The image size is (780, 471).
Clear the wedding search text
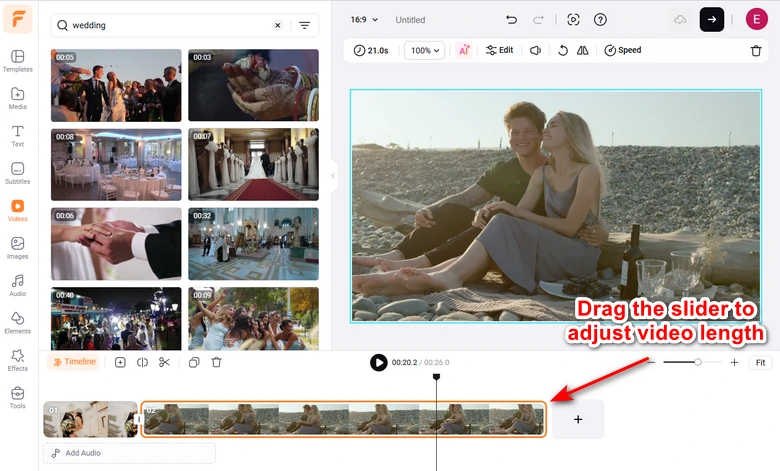click(278, 25)
